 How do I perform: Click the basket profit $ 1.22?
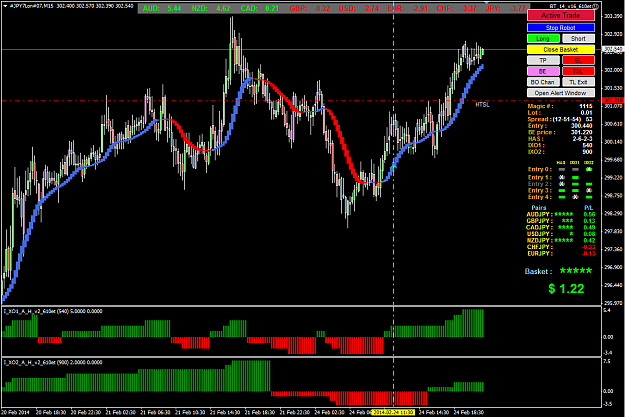(566, 289)
